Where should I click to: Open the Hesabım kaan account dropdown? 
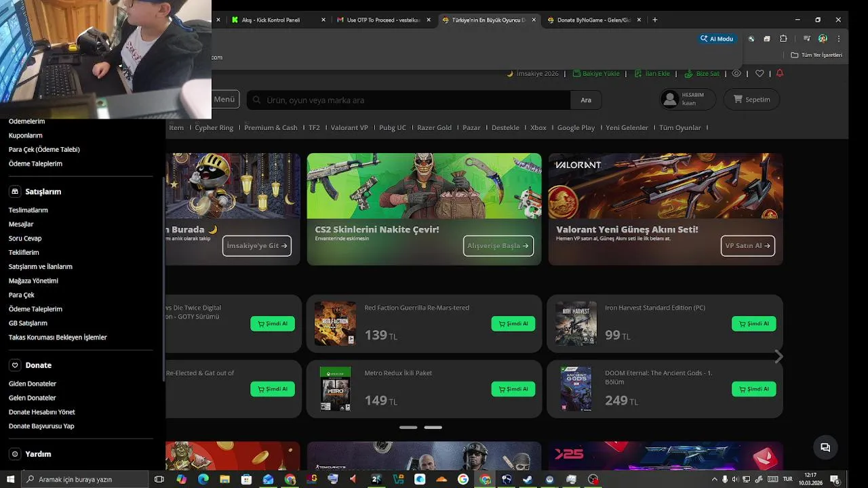(688, 100)
